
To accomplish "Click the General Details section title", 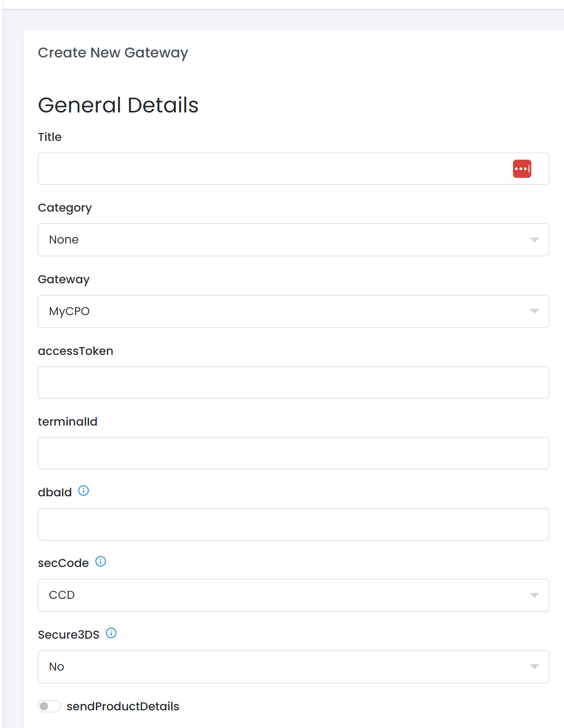I will [x=118, y=105].
